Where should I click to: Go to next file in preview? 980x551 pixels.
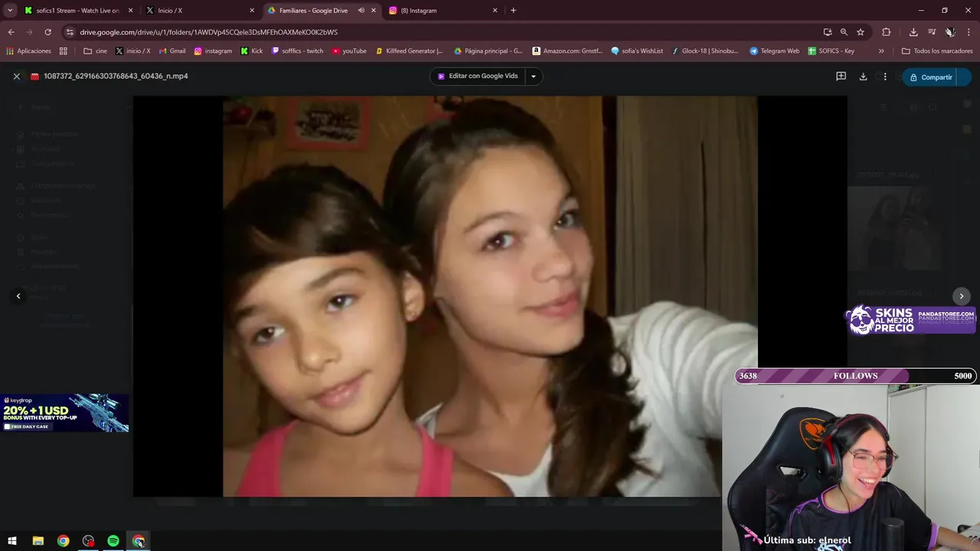point(962,296)
